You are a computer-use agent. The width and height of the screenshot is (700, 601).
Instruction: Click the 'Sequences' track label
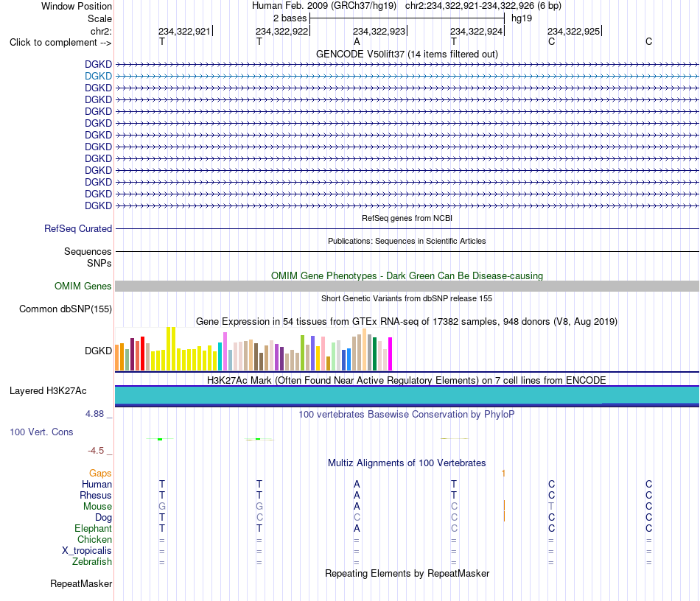tap(88, 252)
